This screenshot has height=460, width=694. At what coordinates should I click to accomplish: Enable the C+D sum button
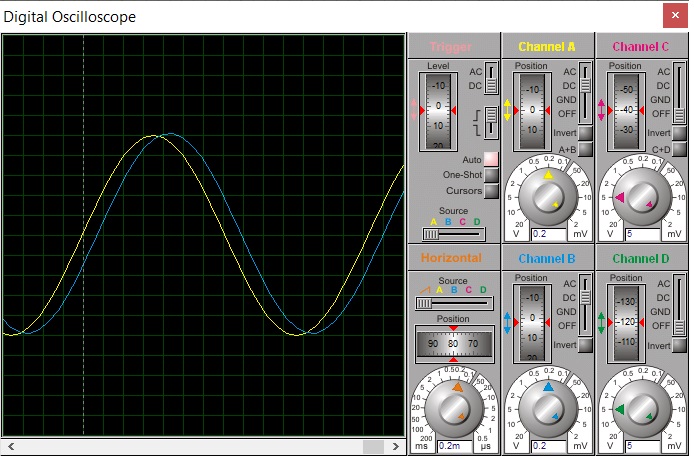point(677,149)
